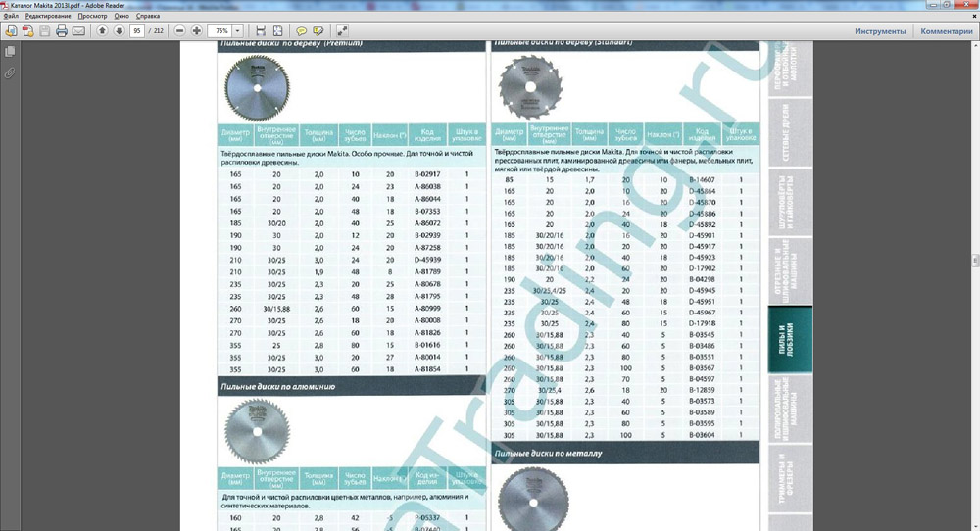Viewport: 980px width, 531px height.
Task: Open the Справка menu
Action: pos(148,16)
